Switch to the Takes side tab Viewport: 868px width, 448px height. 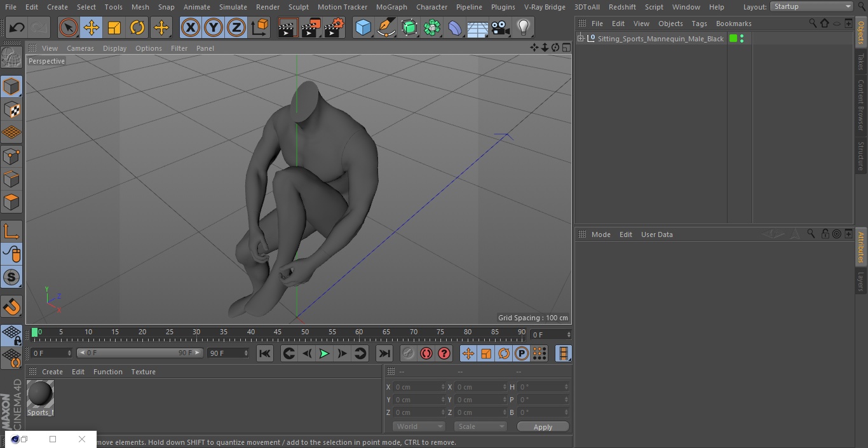861,62
